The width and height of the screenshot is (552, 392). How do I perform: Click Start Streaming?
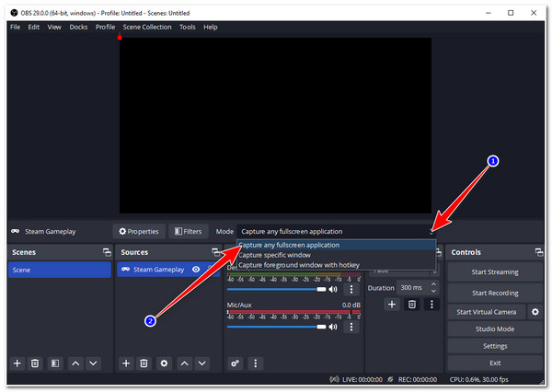[495, 271]
